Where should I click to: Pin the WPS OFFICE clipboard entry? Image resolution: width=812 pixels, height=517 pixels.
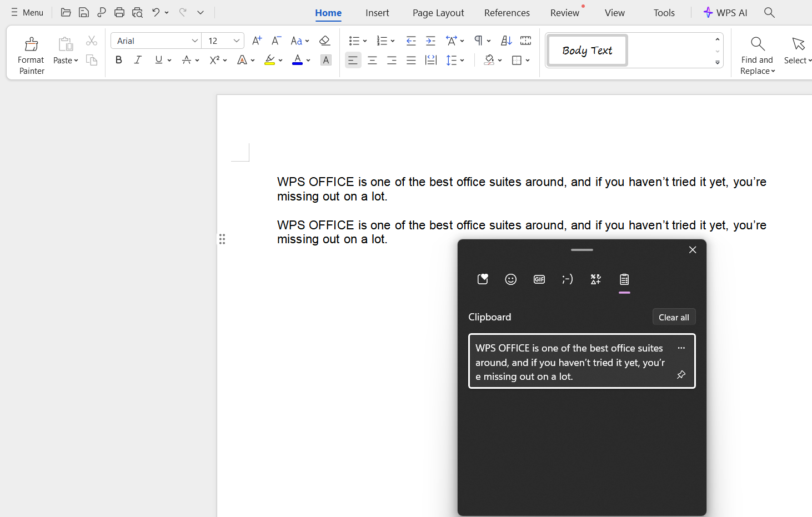click(x=681, y=375)
